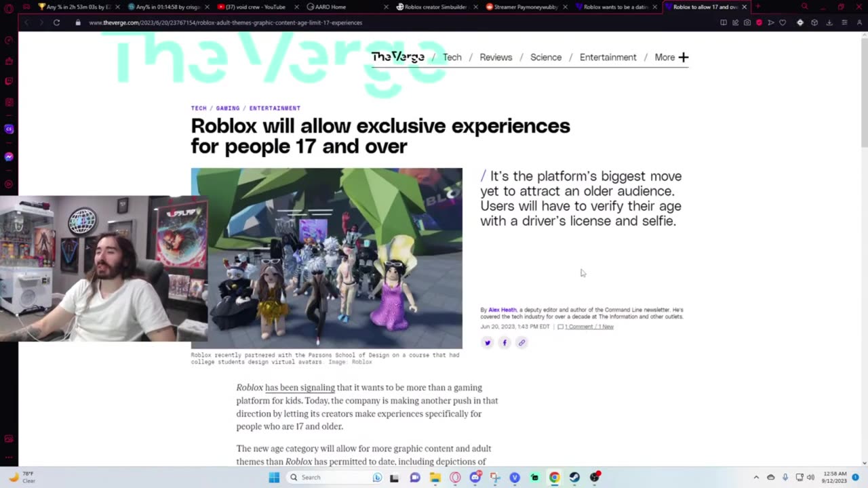The image size is (868, 488).
Task: Open the Reviews section
Action: pos(496,57)
